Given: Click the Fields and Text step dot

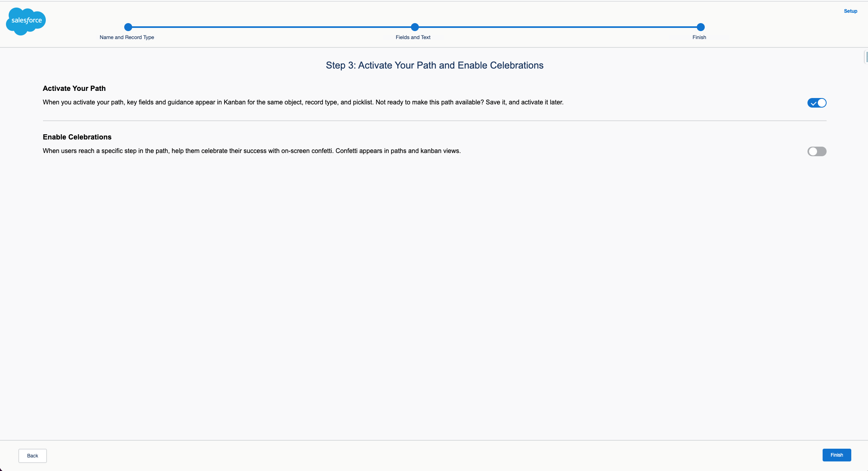Looking at the screenshot, I should [x=414, y=27].
